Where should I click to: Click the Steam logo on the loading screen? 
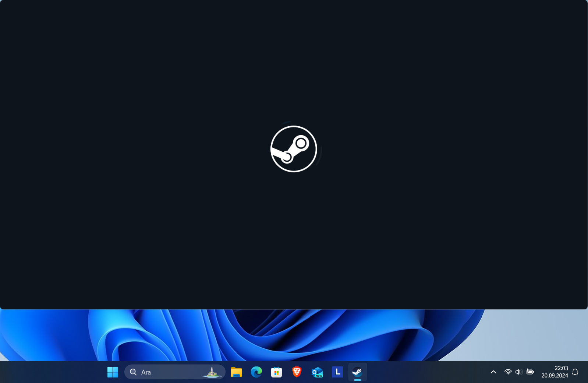pyautogui.click(x=294, y=149)
